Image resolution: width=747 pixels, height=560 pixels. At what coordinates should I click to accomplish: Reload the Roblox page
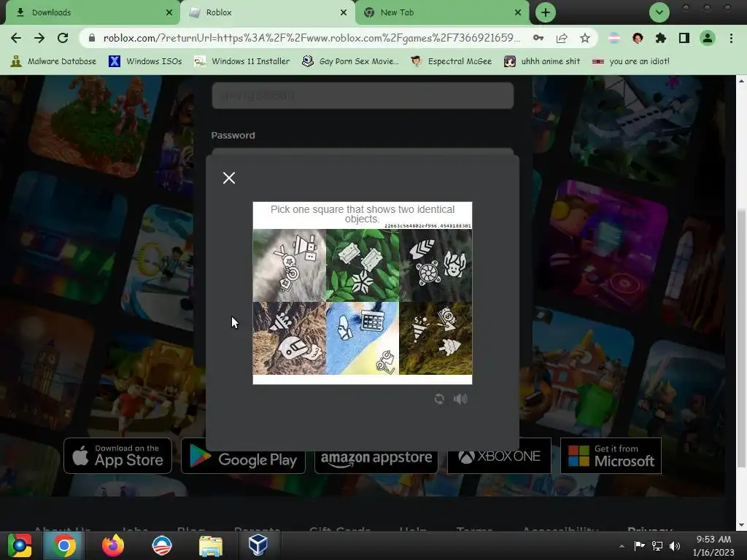[63, 38]
